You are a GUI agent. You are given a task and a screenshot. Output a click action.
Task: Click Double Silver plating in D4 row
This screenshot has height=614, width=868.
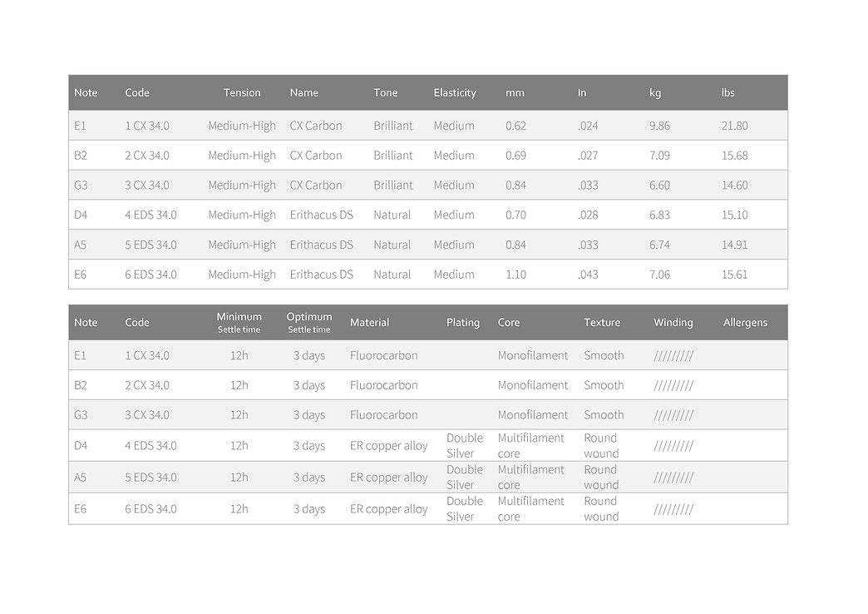coord(465,446)
